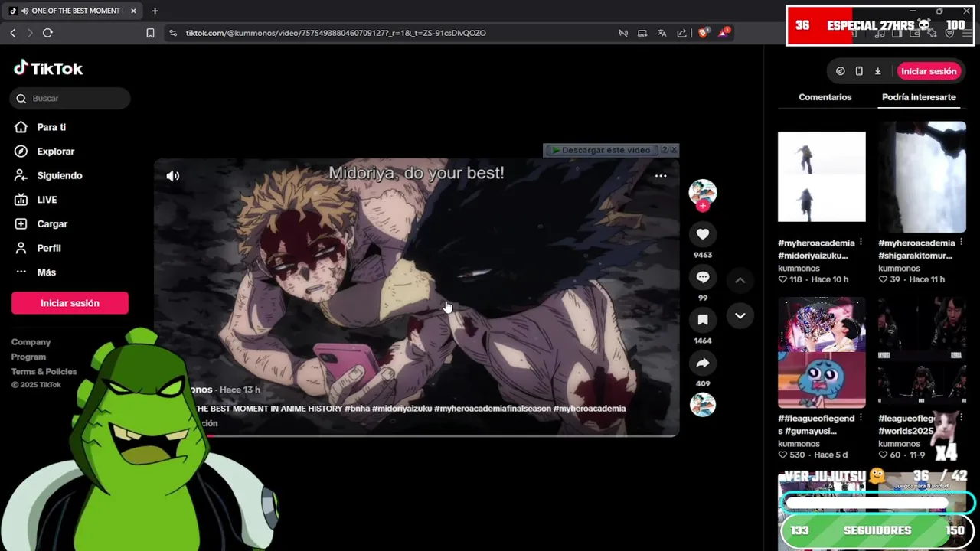Open the #shigarakitomur recommended video thumbnail
980x551 pixels.
tap(922, 177)
